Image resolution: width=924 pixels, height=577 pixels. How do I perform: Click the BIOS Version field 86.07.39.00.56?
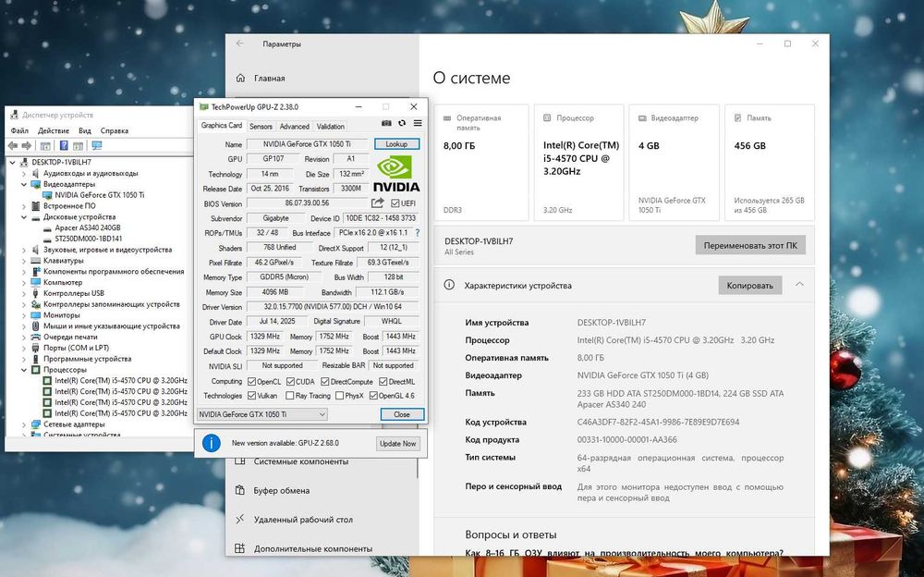tap(307, 203)
